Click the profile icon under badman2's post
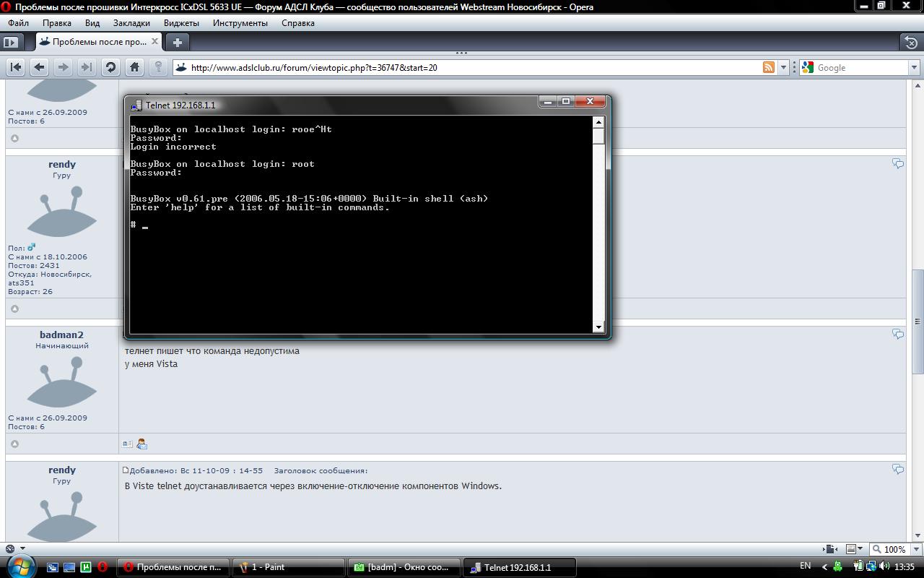Screen dimensions: 924x578 141,444
